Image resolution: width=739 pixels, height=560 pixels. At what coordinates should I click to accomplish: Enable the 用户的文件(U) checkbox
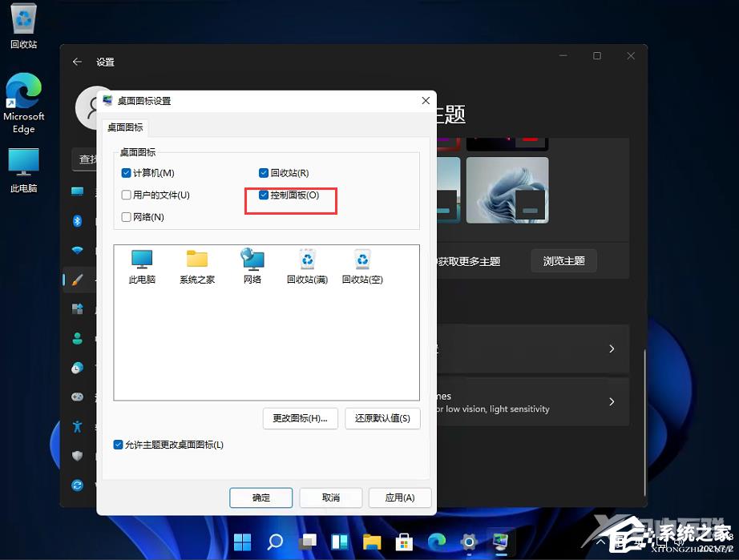[x=125, y=195]
